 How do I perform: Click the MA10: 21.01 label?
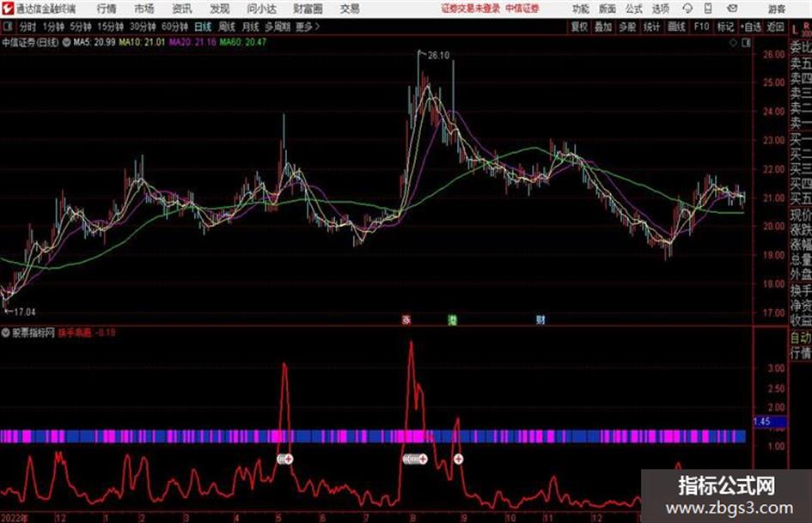tap(142, 42)
